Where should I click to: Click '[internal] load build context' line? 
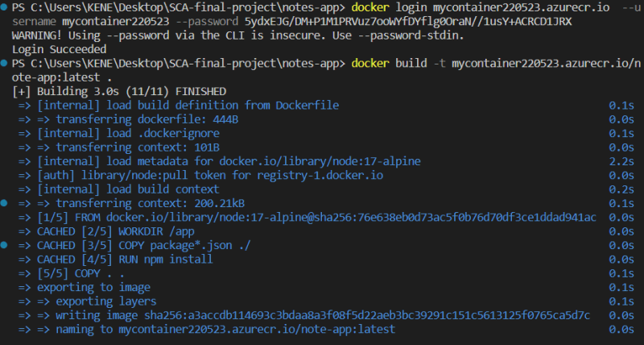point(119,189)
